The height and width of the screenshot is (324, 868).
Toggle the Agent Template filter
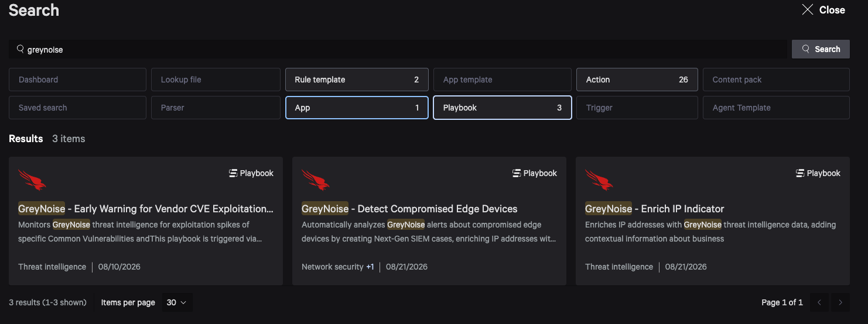(776, 108)
